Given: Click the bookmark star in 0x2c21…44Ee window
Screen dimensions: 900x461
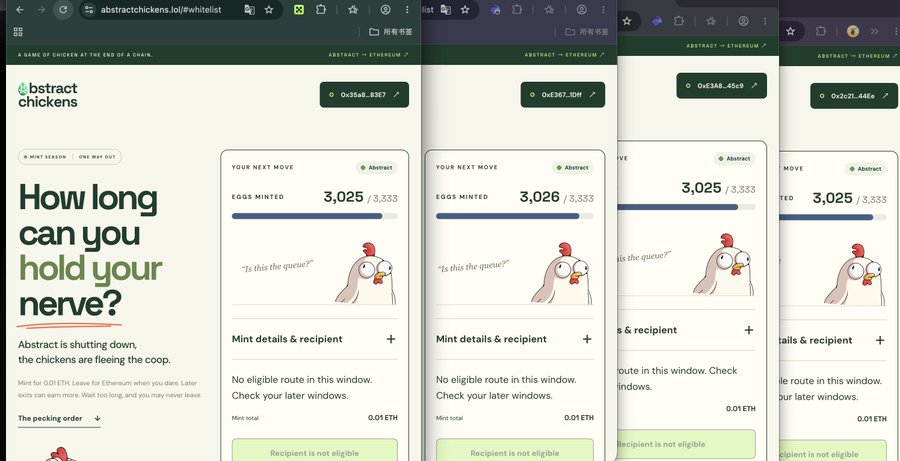Looking at the screenshot, I should click(x=790, y=32).
